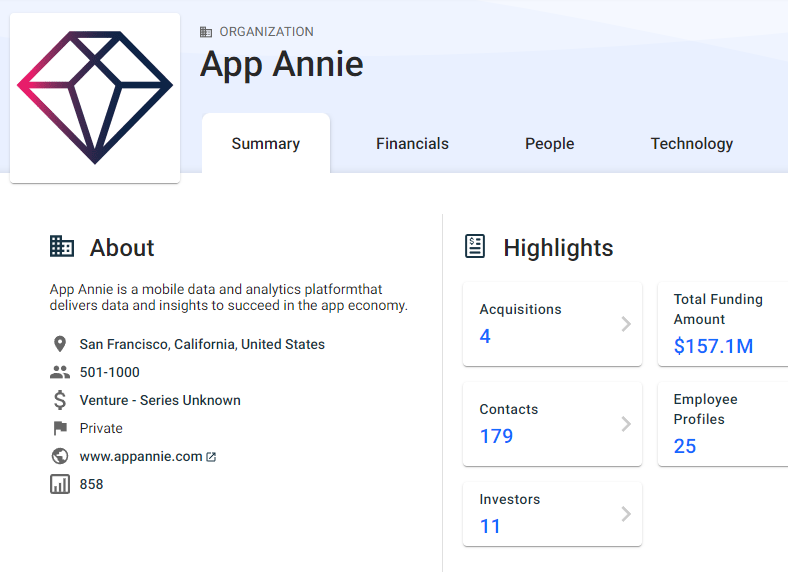Screen dimensions: 788x575
Task: Click the About section building icon
Action: [62, 246]
